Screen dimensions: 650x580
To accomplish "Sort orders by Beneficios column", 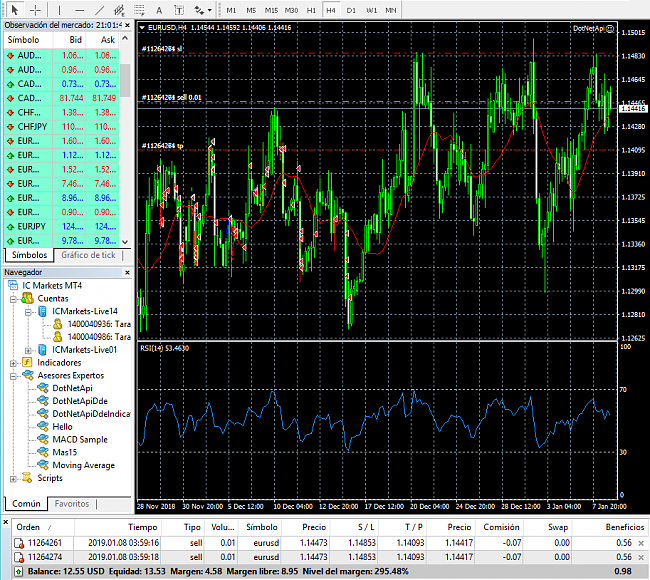I will [x=607, y=527].
